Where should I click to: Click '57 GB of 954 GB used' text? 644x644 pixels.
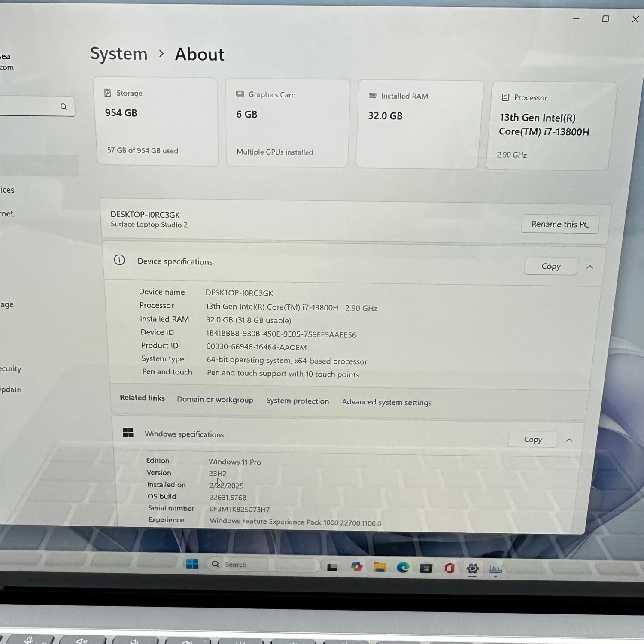coord(143,151)
